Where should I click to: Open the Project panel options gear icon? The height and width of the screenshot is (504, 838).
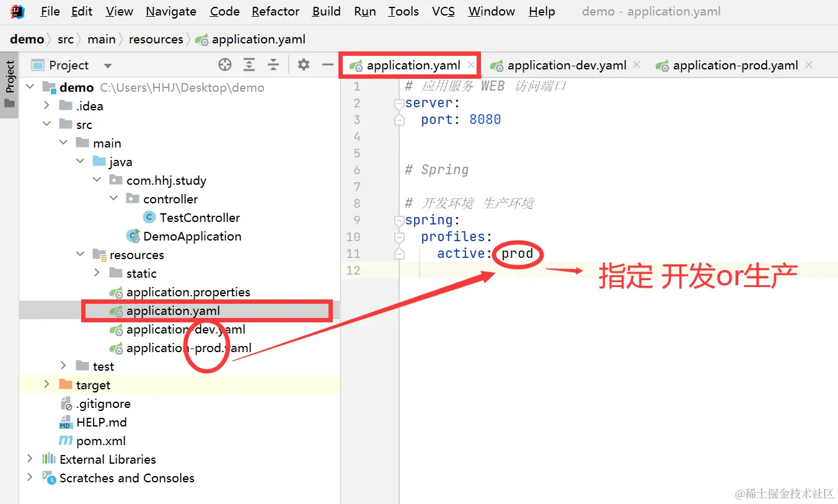(x=303, y=64)
